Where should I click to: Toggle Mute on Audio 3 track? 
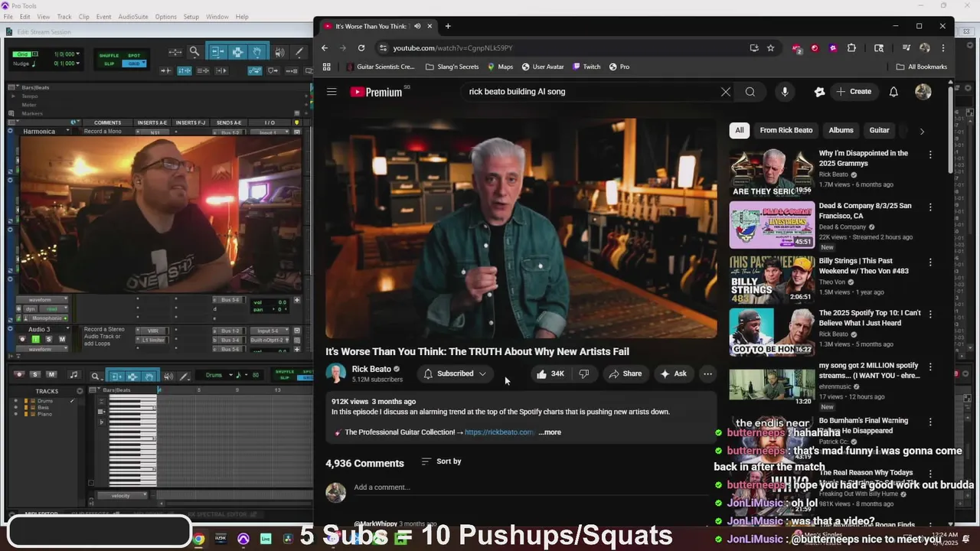tap(62, 339)
